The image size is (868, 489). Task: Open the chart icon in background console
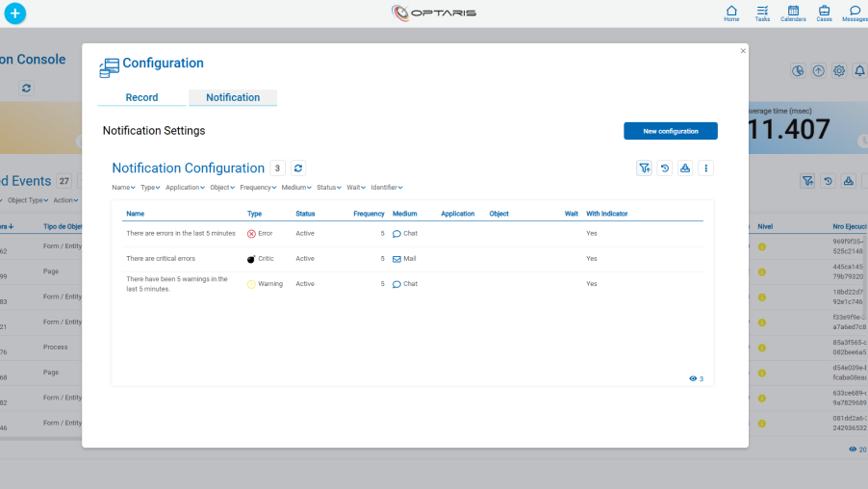[x=798, y=71]
